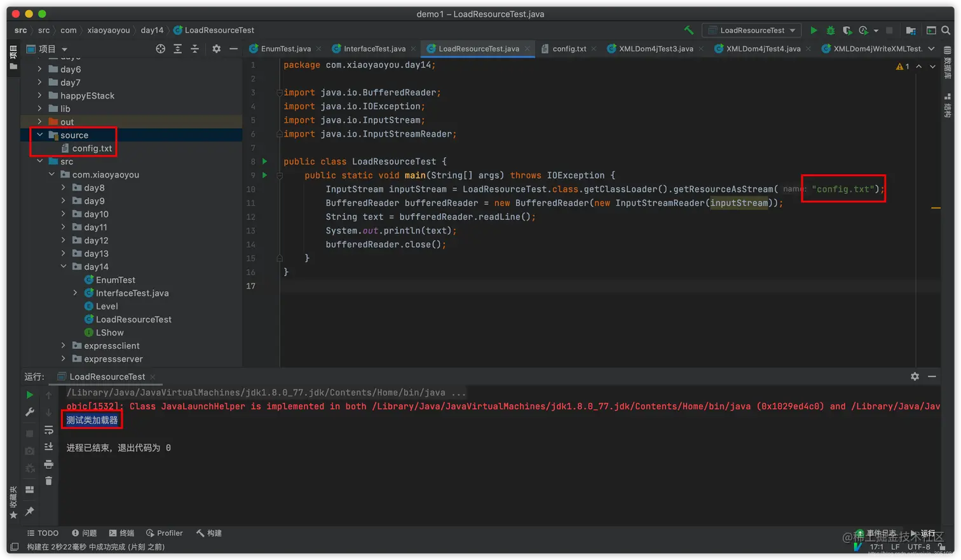This screenshot has width=961, height=560.
Task: Click the locate-in-project crosshair icon
Action: [x=160, y=49]
